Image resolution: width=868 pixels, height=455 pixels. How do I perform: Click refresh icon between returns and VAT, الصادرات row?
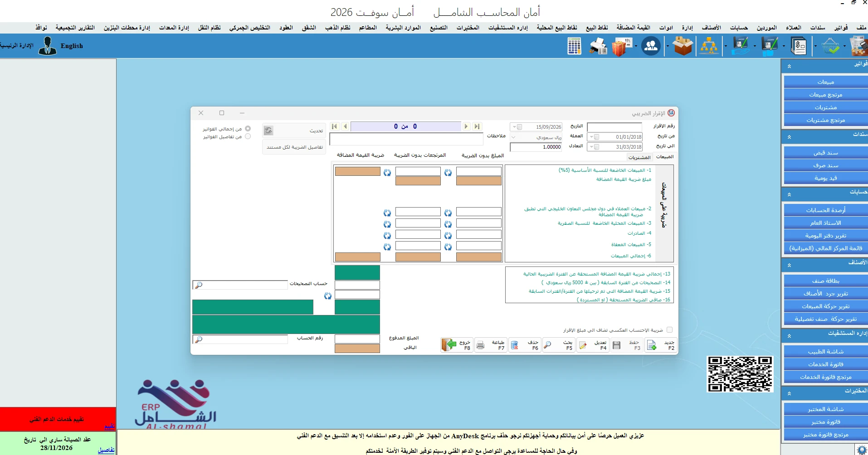tap(387, 236)
